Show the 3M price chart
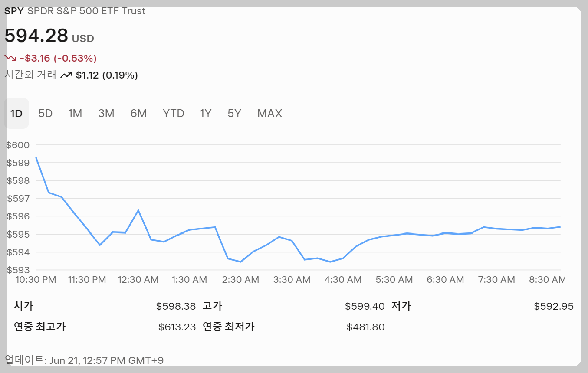Image resolution: width=588 pixels, height=373 pixels. click(106, 114)
